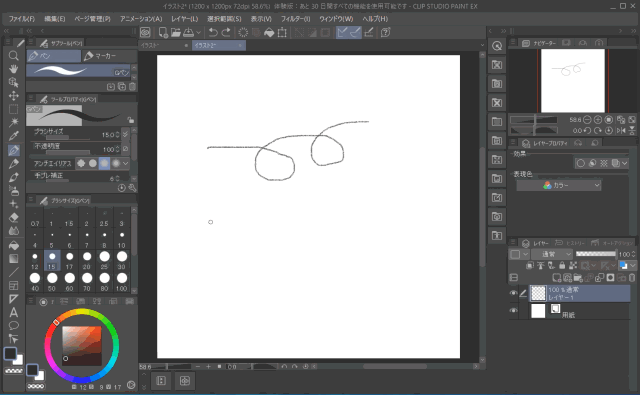The width and height of the screenshot is (640, 395).
Task: Click the Clip Studio launcher icon
Action: tap(145, 32)
